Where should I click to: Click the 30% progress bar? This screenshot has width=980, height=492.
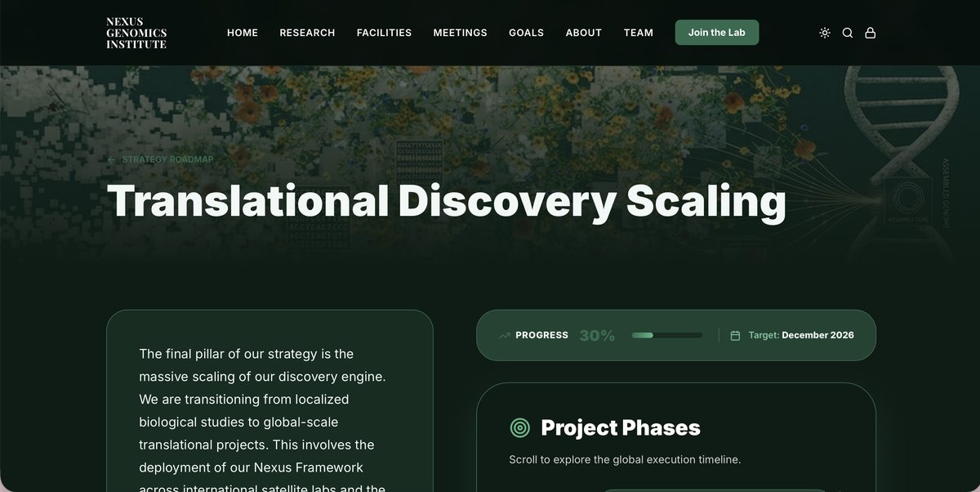pyautogui.click(x=667, y=335)
